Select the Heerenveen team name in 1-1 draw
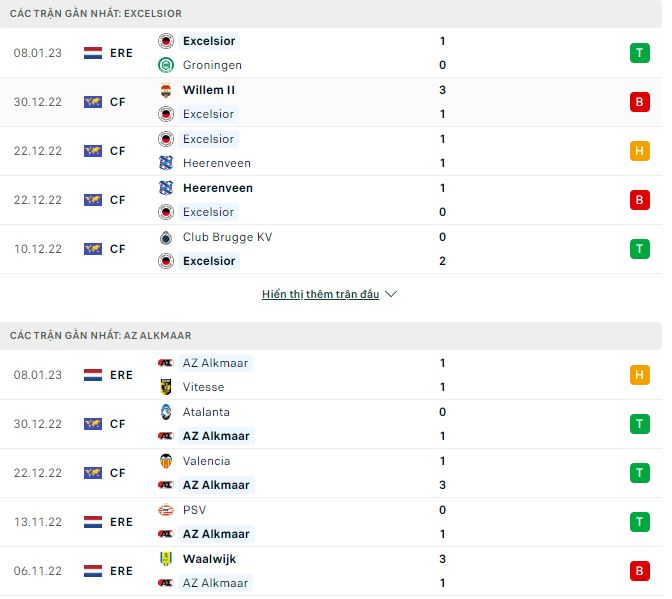The image size is (672, 599). pos(217,163)
